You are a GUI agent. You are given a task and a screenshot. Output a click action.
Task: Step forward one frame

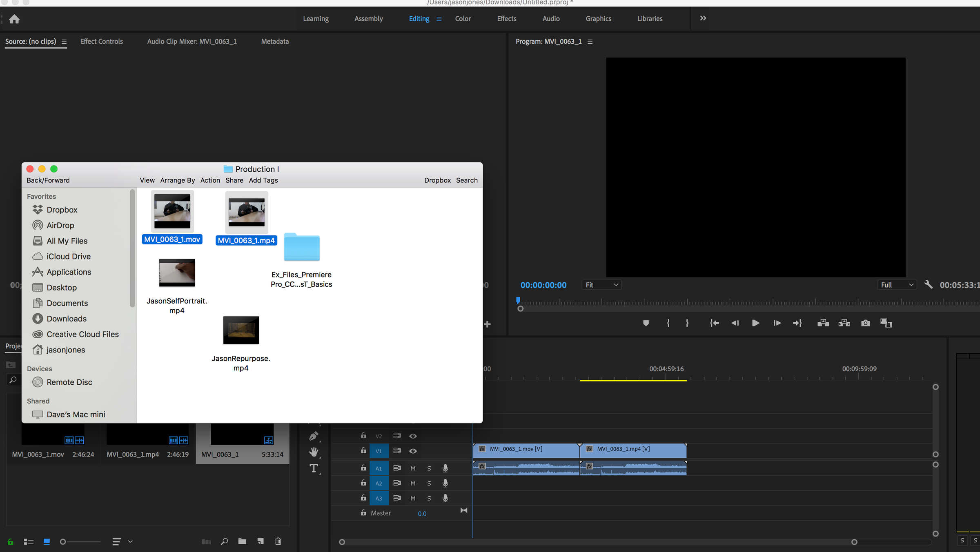(777, 323)
